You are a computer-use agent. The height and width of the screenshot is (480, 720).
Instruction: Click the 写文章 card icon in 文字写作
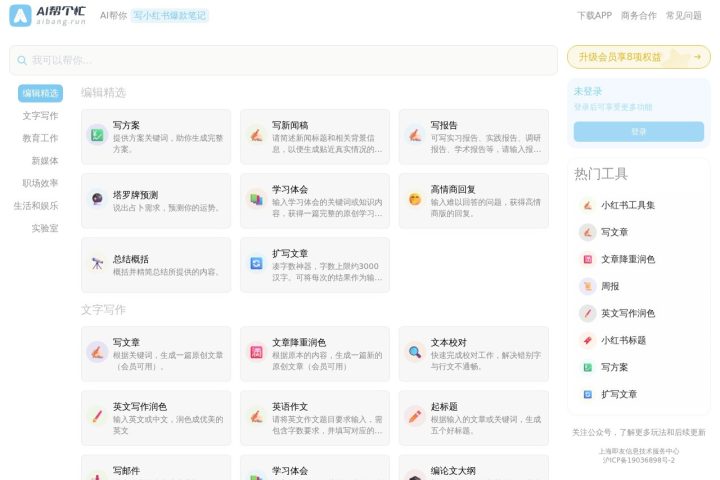point(97,352)
